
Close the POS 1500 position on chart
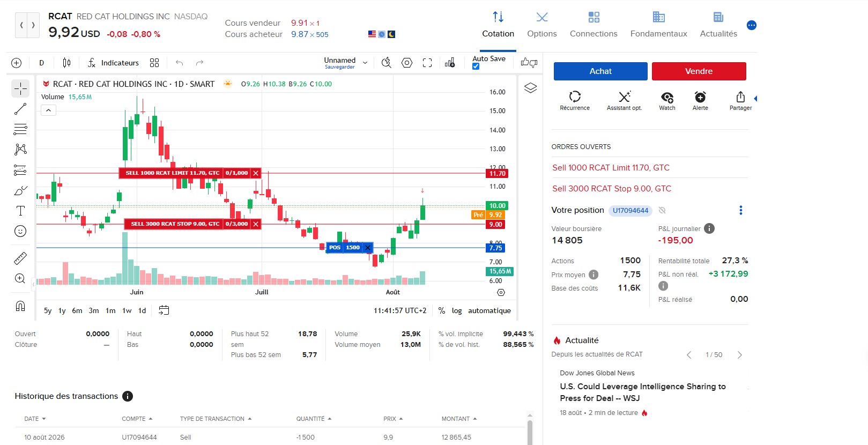368,248
